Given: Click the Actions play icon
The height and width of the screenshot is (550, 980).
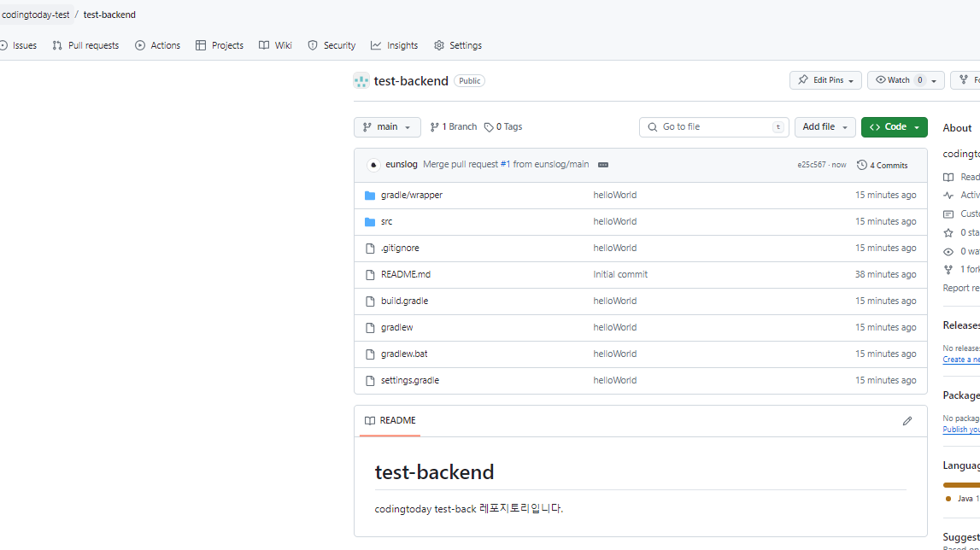Looking at the screenshot, I should (x=140, y=45).
